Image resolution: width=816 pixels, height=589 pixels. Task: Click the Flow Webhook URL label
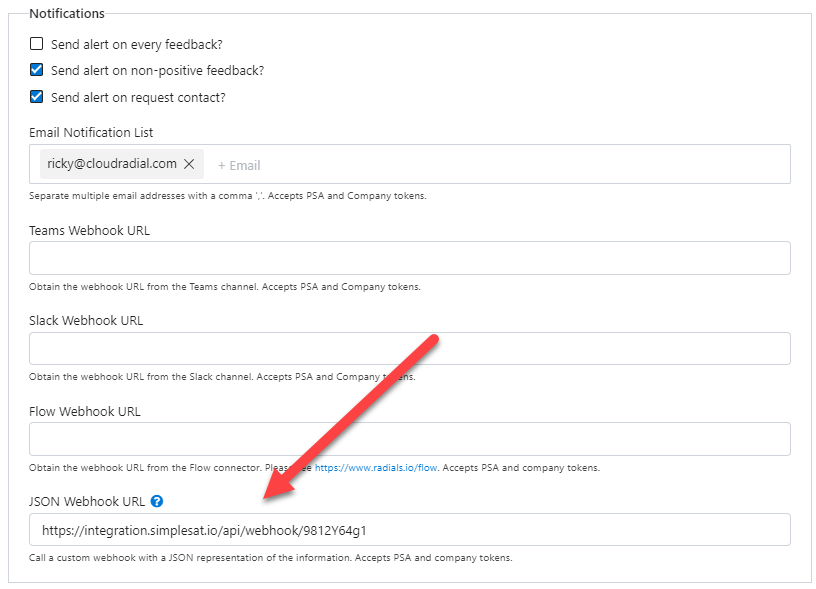pos(85,412)
